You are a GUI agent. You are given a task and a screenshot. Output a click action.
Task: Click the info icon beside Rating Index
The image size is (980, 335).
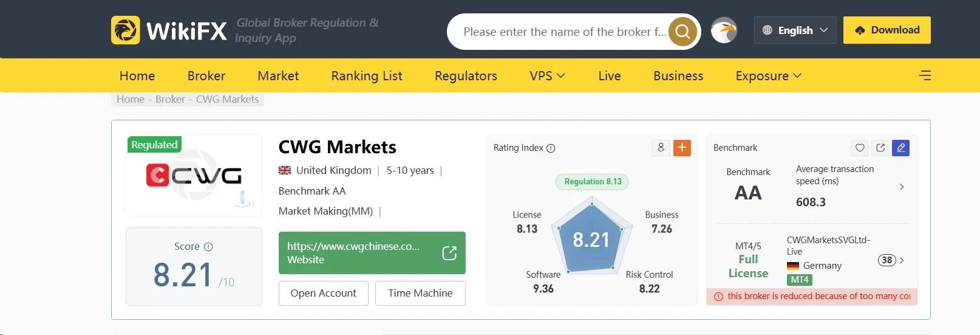point(551,148)
